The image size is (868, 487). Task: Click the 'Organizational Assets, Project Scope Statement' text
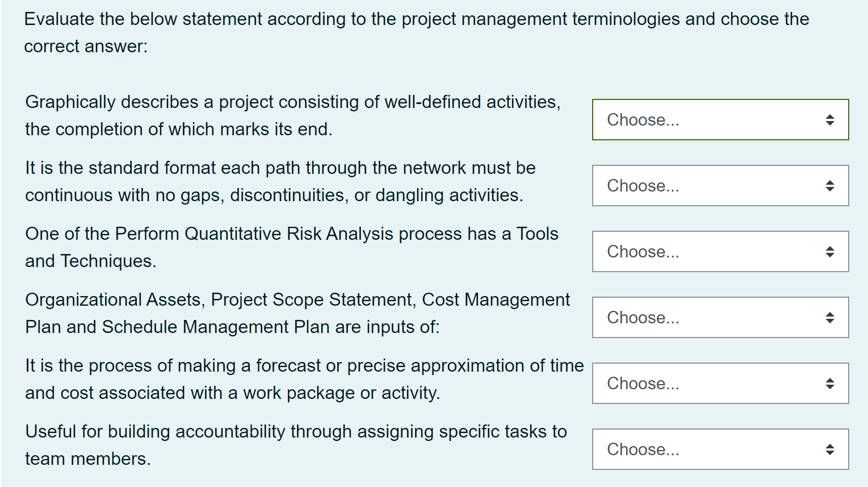tap(297, 313)
